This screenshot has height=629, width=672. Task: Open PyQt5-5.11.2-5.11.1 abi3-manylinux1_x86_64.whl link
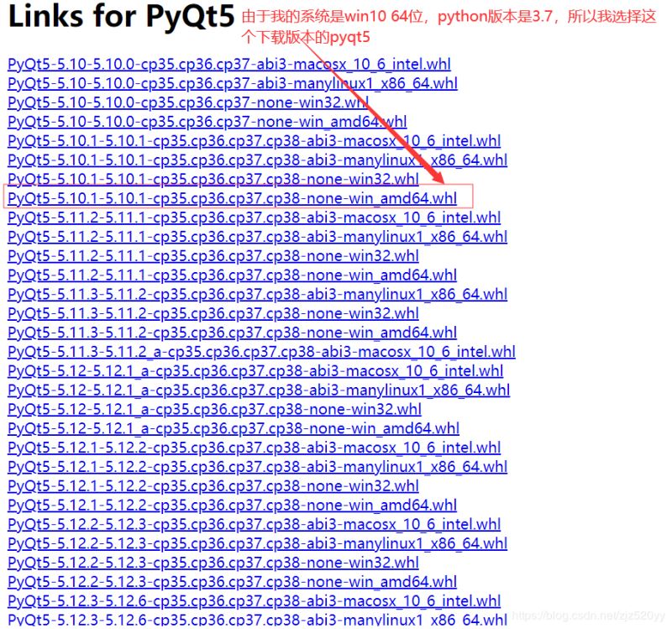click(258, 237)
